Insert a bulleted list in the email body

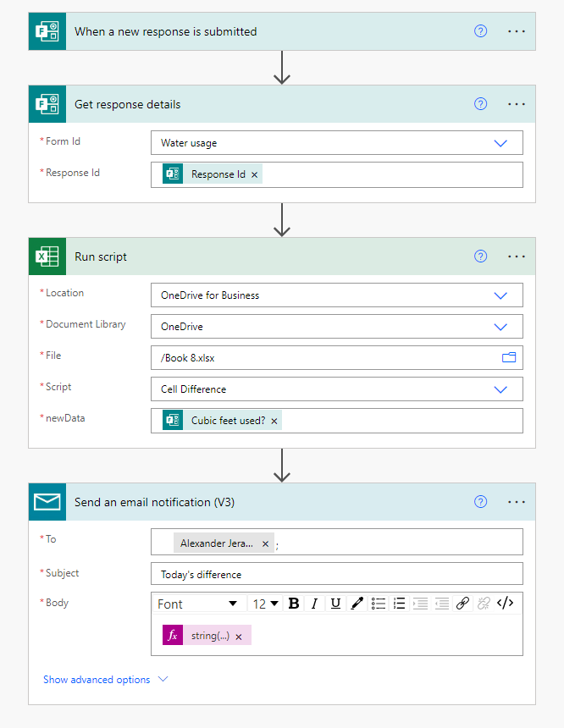[378, 603]
